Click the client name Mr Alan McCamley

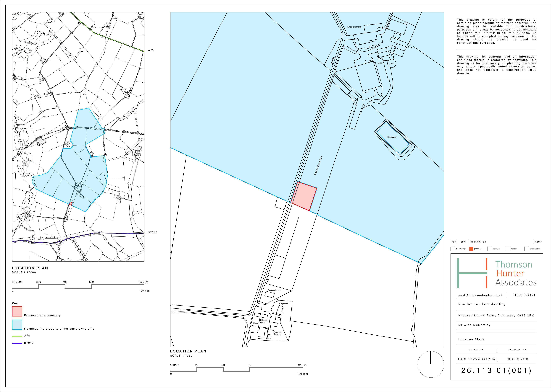coord(474,325)
